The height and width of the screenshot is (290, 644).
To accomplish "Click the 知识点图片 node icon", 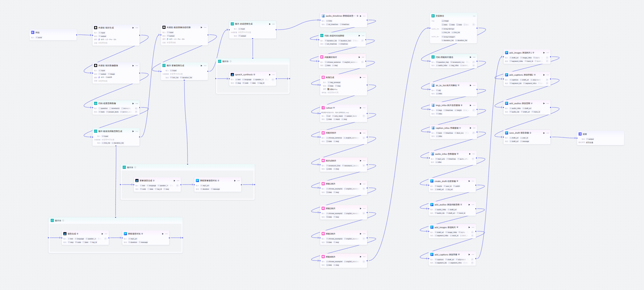I will coord(323,161).
